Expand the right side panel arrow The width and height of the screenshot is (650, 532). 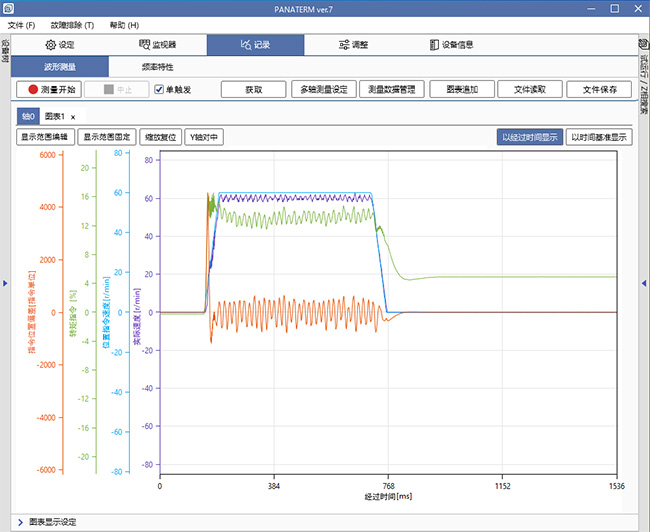coord(644,285)
